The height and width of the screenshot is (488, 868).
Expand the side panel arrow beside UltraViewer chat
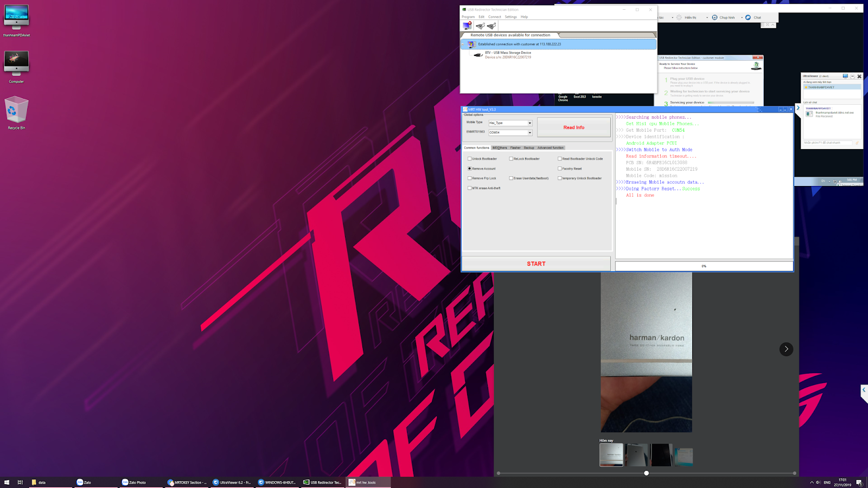[798, 108]
